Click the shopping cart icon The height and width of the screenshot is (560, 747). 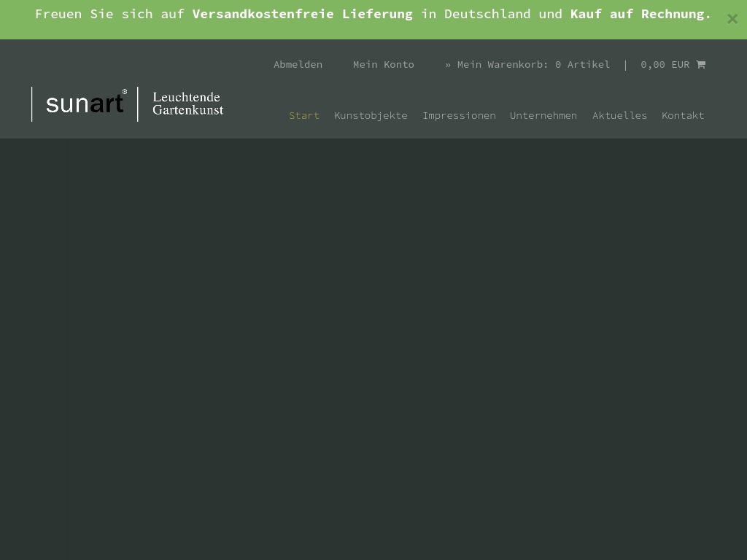(x=700, y=64)
